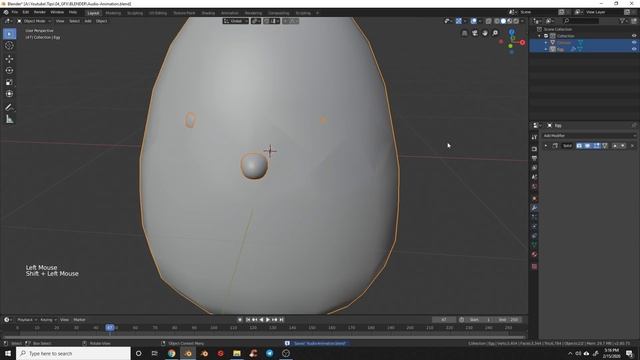640x360 pixels.
Task: Open the timeline Playback dropdown
Action: click(27, 320)
